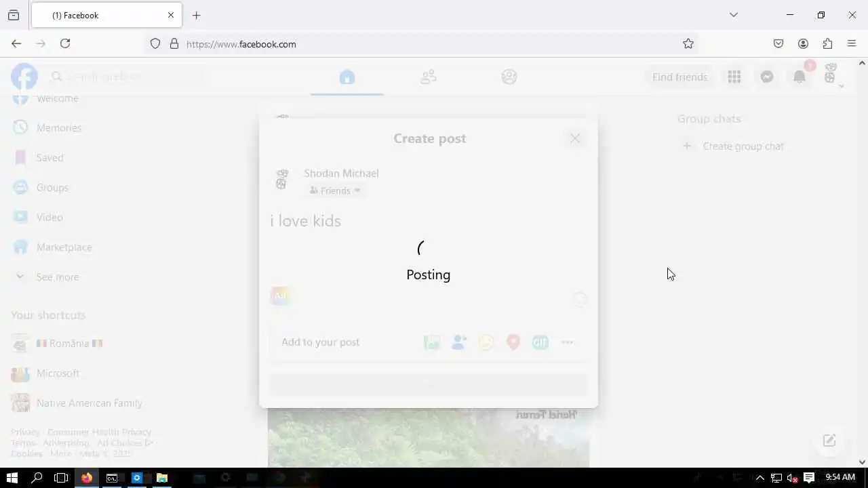Open Welcome in left sidebar
868x488 pixels.
point(58,99)
